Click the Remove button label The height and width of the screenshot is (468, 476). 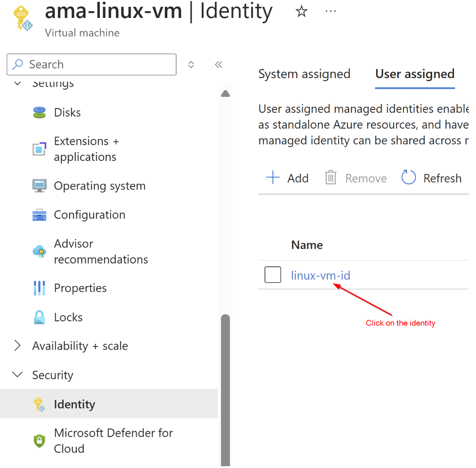coord(366,178)
